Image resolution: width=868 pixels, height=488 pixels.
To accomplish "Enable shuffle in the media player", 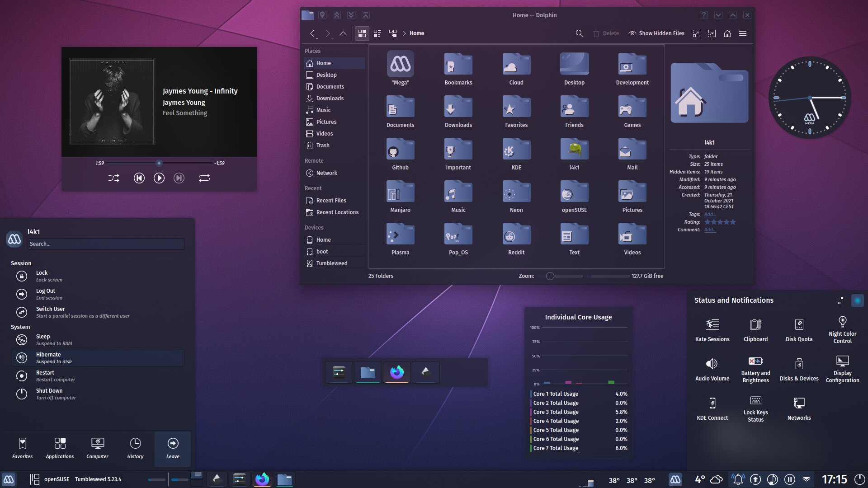I will click(x=114, y=178).
